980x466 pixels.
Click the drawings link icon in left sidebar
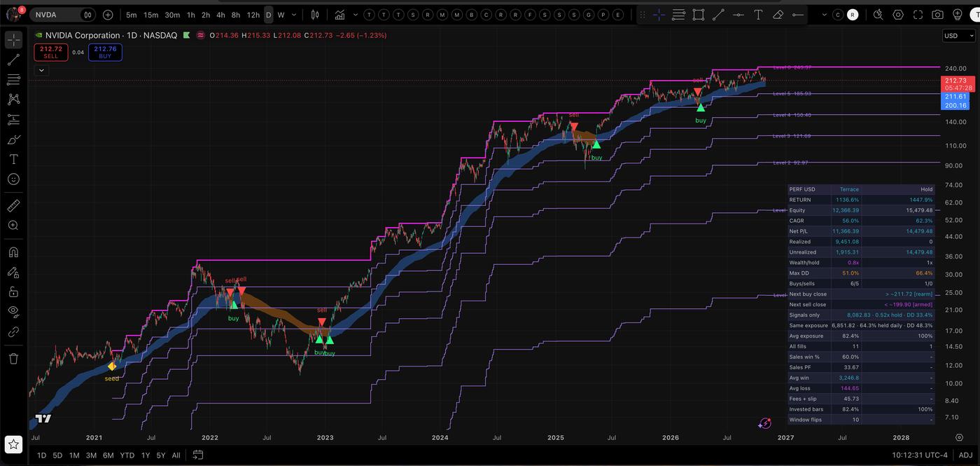13,331
